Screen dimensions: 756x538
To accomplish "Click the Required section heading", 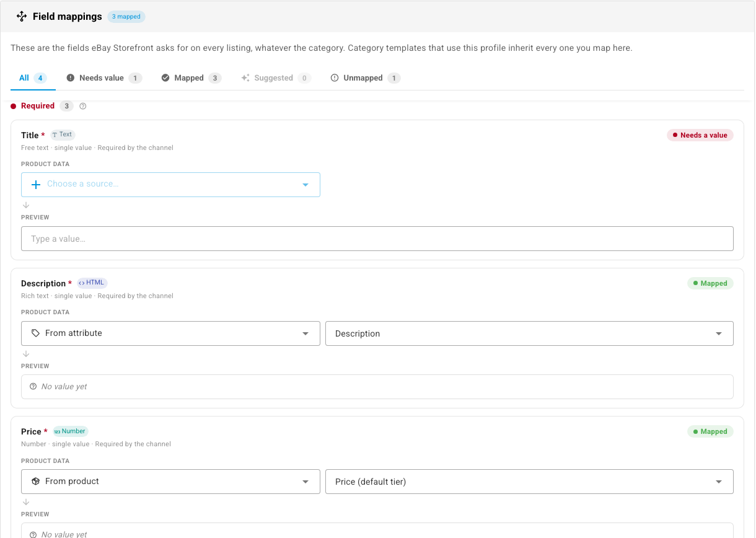I will tap(38, 106).
